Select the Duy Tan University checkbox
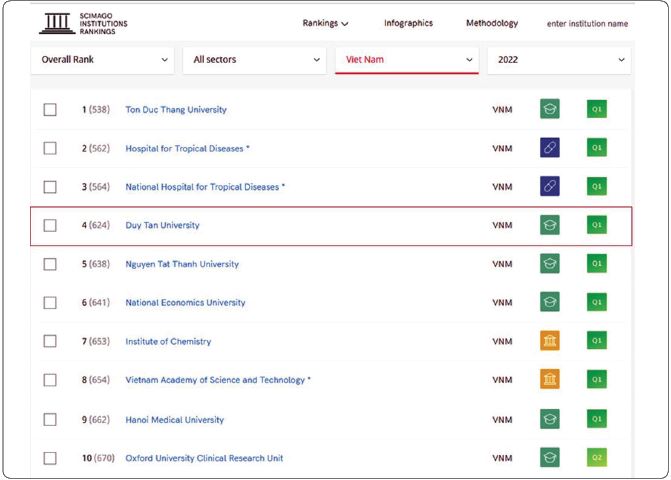Image resolution: width=671 pixels, height=480 pixels. click(x=50, y=225)
